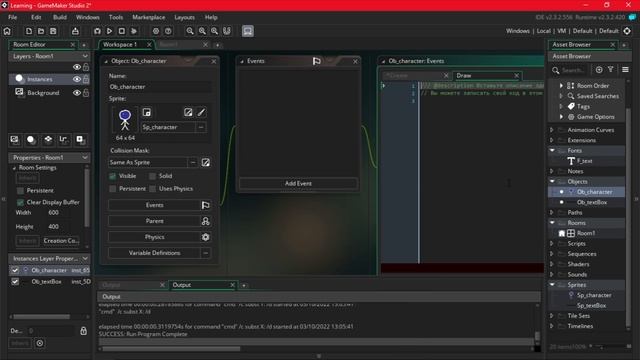
Task: Expand the Scripts folder
Action: (x=552, y=244)
